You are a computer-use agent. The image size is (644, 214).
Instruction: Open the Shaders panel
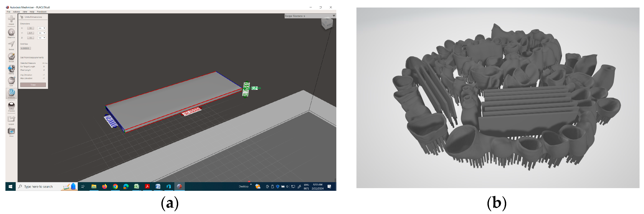click(x=11, y=106)
